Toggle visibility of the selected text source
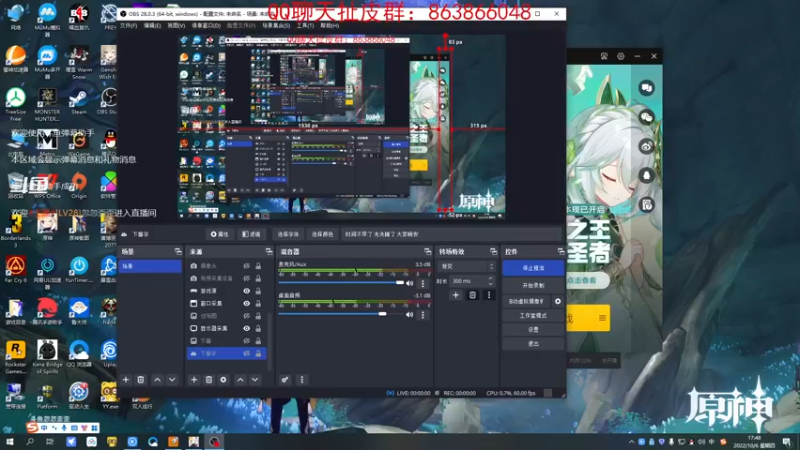 246,353
